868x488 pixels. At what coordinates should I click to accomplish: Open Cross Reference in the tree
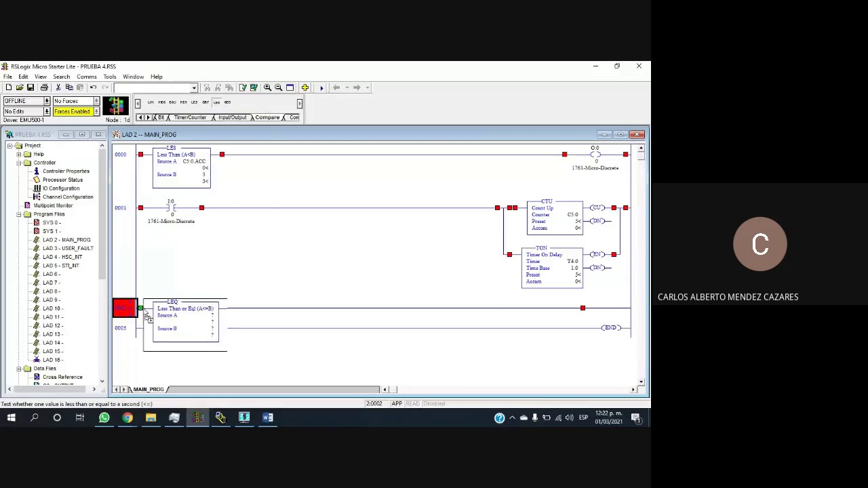point(62,378)
